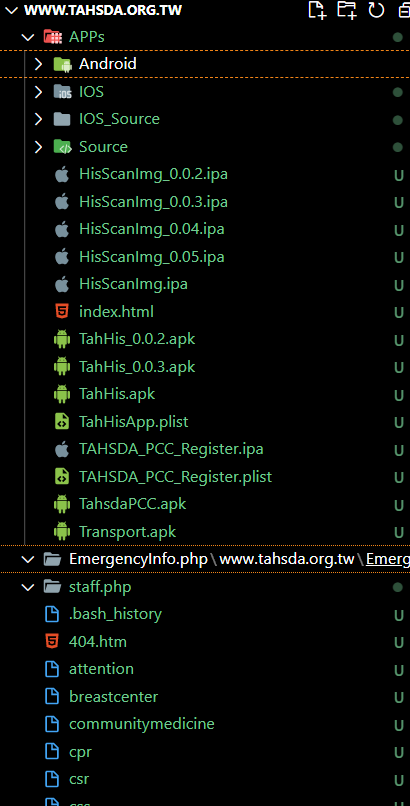Expand the IOS_Source folder
Viewport: 410px width, 806px height.
point(38,119)
